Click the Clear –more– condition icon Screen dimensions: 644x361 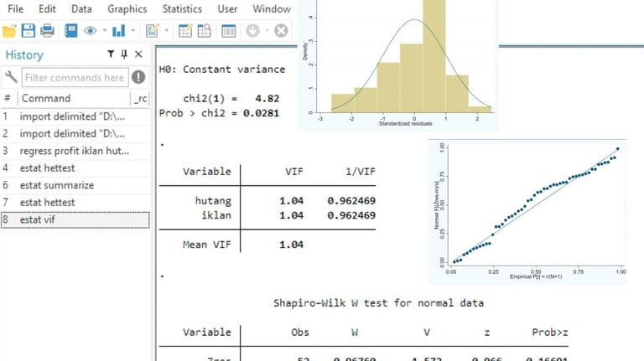click(252, 31)
